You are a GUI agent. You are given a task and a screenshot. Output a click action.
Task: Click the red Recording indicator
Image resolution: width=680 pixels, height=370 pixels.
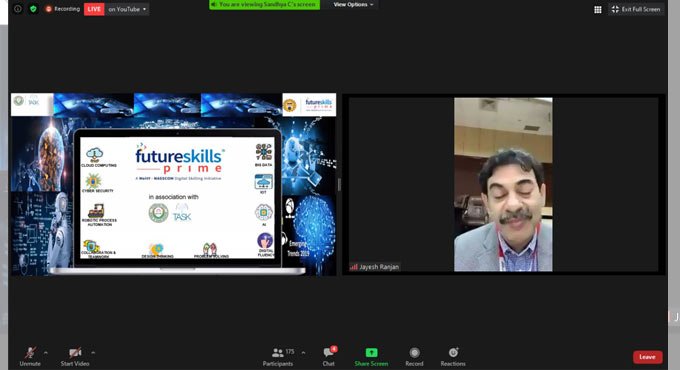tap(63, 9)
